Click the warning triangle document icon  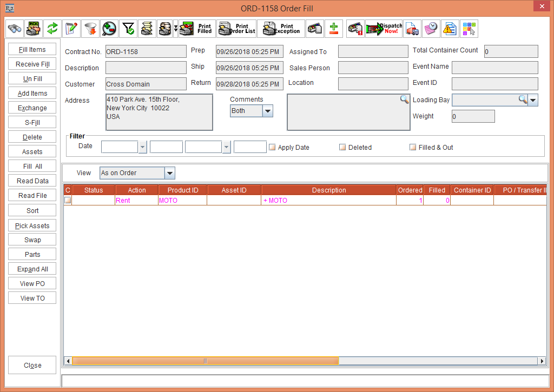[x=450, y=29]
